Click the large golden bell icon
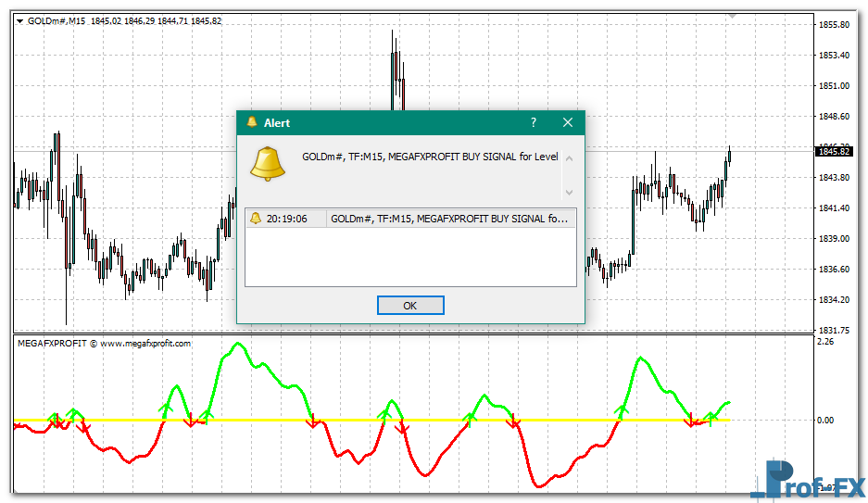868x503 pixels. [x=268, y=163]
